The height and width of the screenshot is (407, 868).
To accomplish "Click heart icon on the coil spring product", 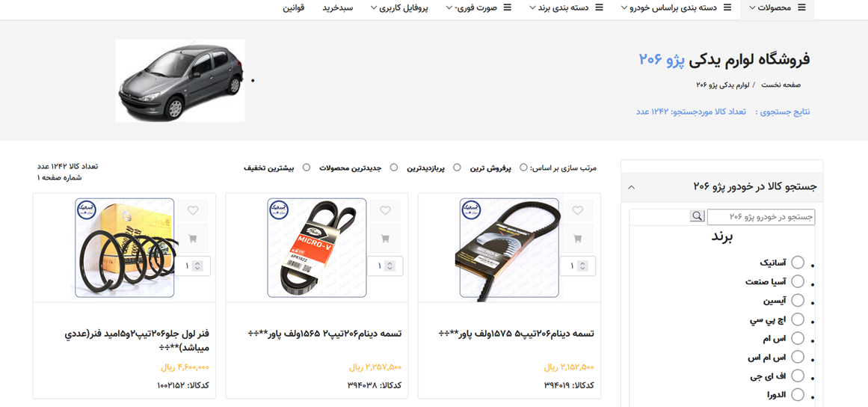I will [193, 210].
